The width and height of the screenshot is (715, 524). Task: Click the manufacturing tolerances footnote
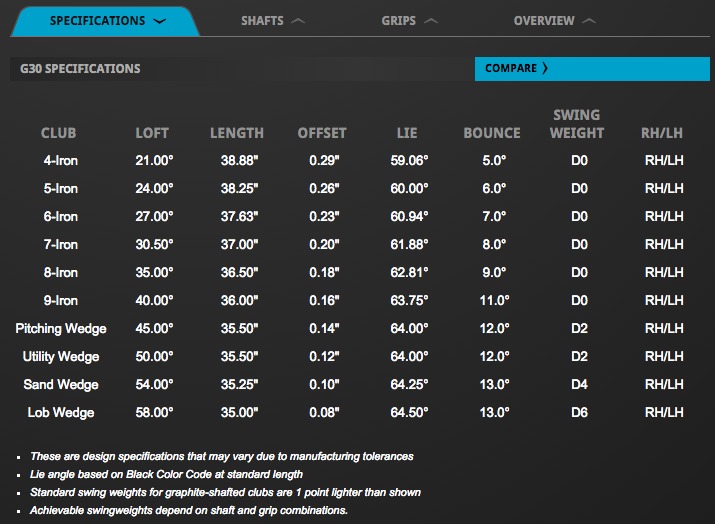click(x=222, y=457)
